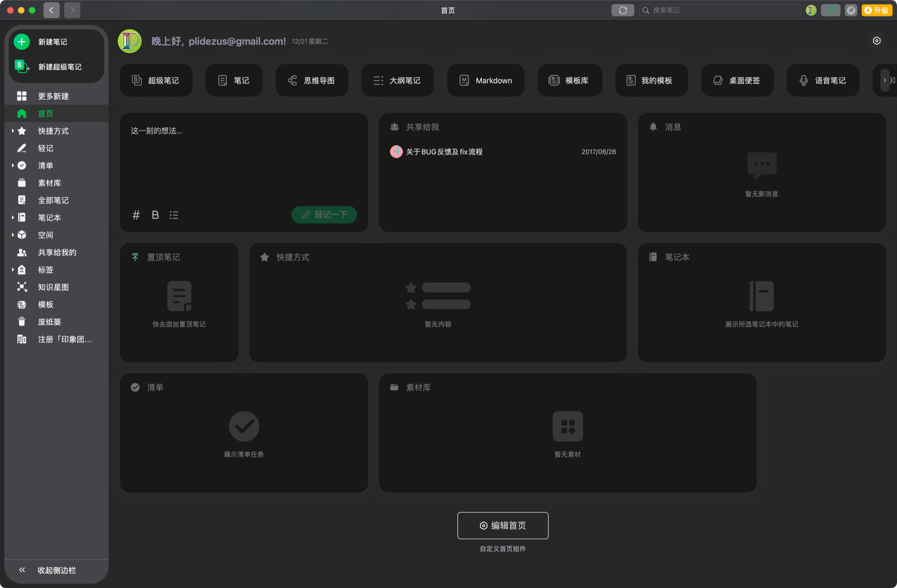Open homepage settings hexagon icon
This screenshot has height=588, width=897.
click(x=877, y=41)
